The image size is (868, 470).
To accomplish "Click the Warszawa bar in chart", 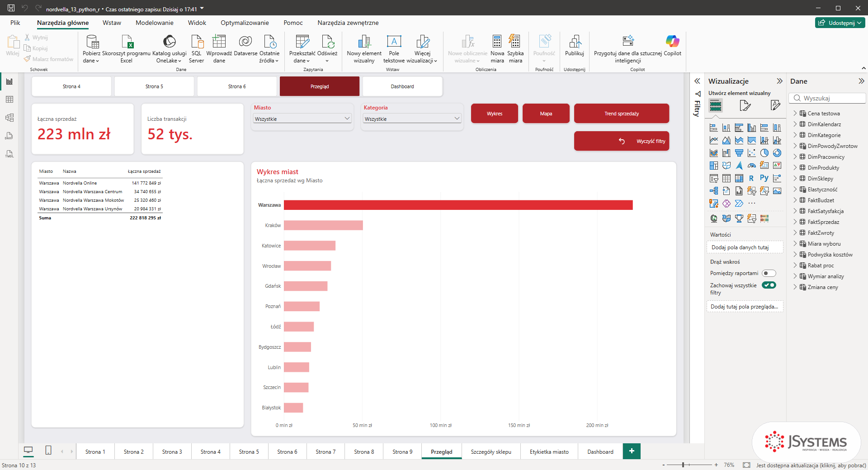I will coord(458,205).
